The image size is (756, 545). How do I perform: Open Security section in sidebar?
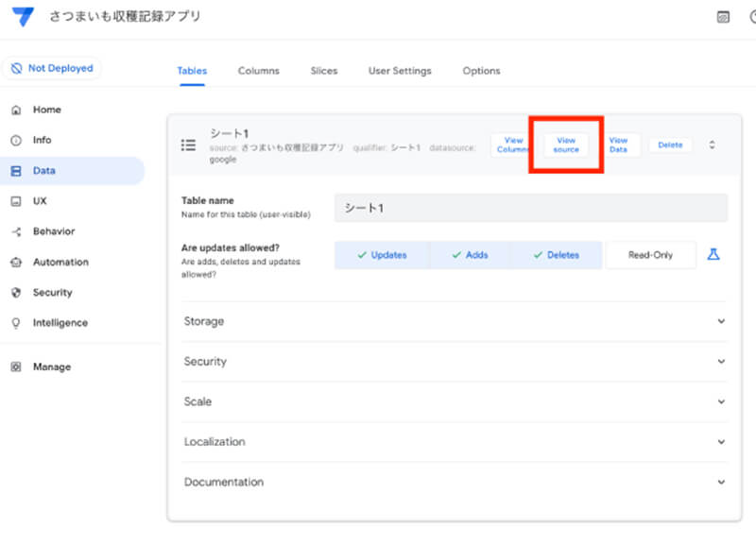pyautogui.click(x=52, y=293)
